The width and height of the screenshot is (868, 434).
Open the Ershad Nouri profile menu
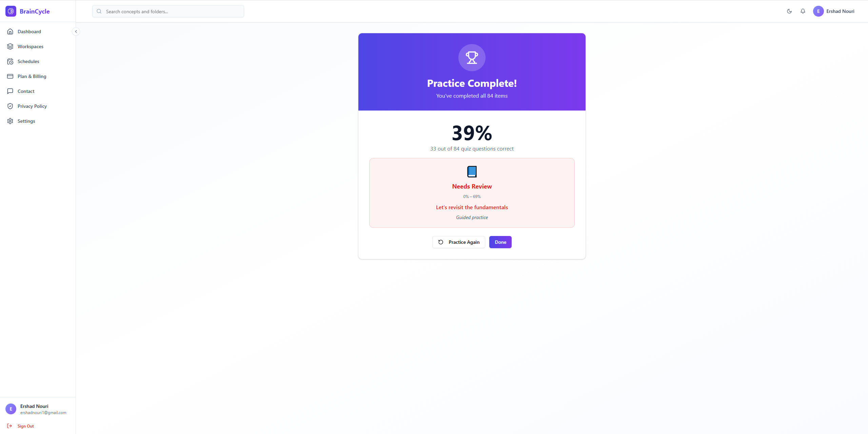click(834, 11)
